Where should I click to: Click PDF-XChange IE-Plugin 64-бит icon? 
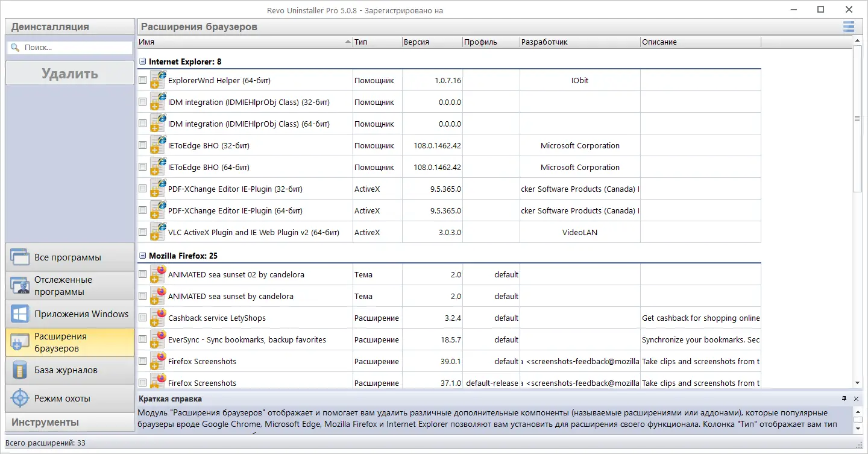click(x=158, y=210)
